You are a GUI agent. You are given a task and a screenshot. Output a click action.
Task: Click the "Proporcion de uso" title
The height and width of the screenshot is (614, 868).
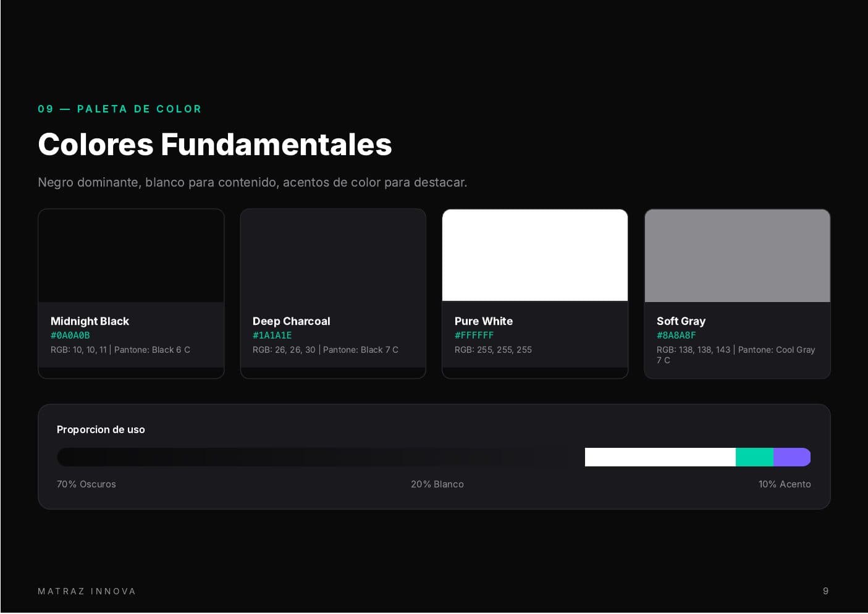click(x=101, y=429)
